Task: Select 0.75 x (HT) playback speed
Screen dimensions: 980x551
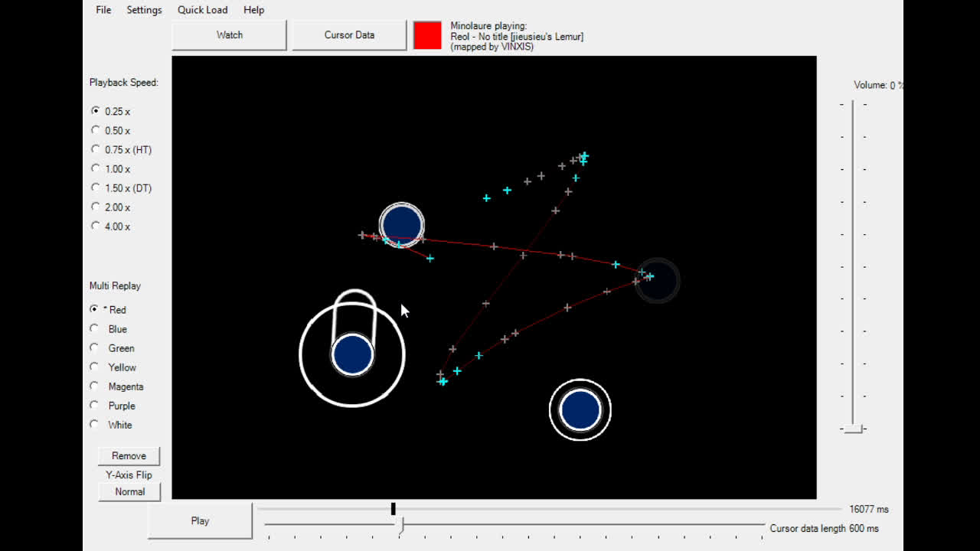Action: [x=96, y=150]
